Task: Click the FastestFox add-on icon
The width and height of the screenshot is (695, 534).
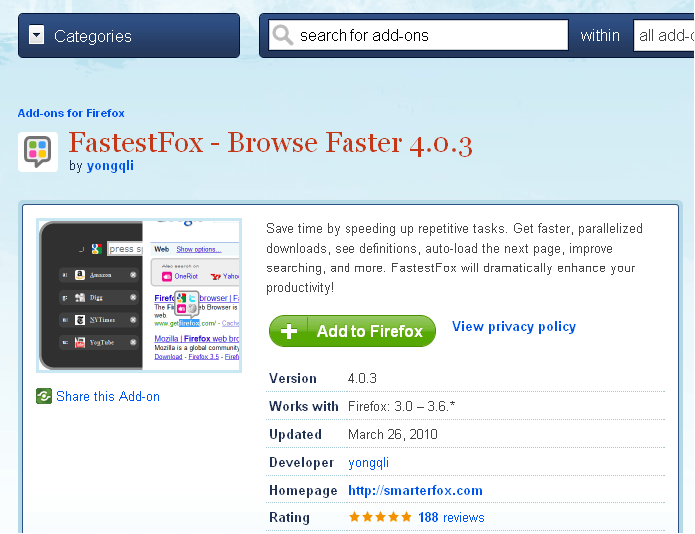Action: (x=38, y=152)
